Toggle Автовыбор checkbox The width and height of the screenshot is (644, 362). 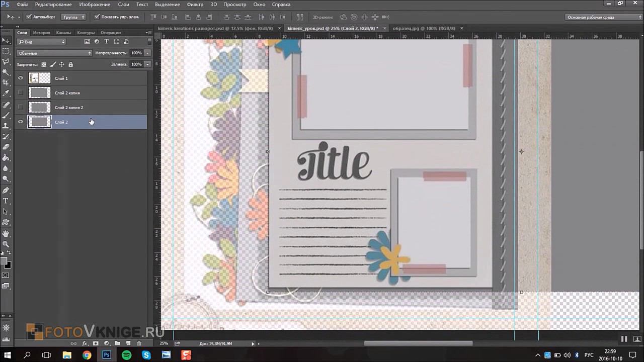pos(29,17)
